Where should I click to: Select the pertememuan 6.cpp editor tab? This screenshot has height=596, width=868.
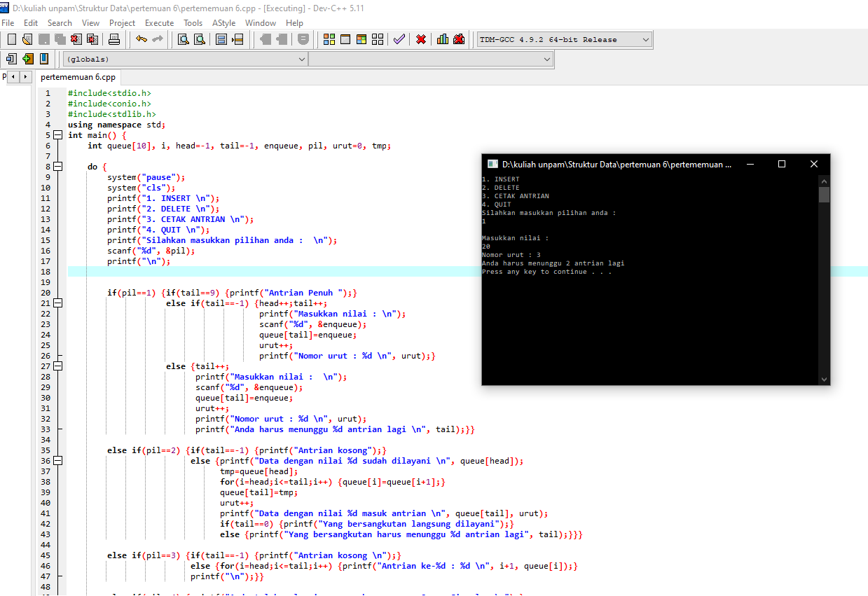[78, 77]
